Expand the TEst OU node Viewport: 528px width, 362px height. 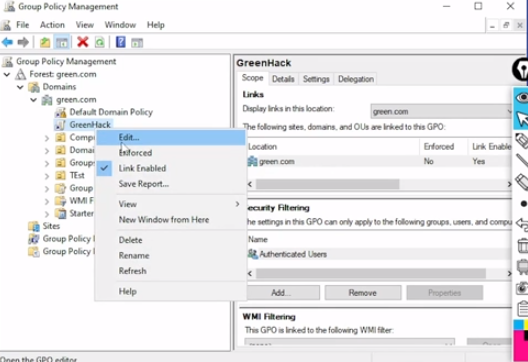(x=47, y=176)
